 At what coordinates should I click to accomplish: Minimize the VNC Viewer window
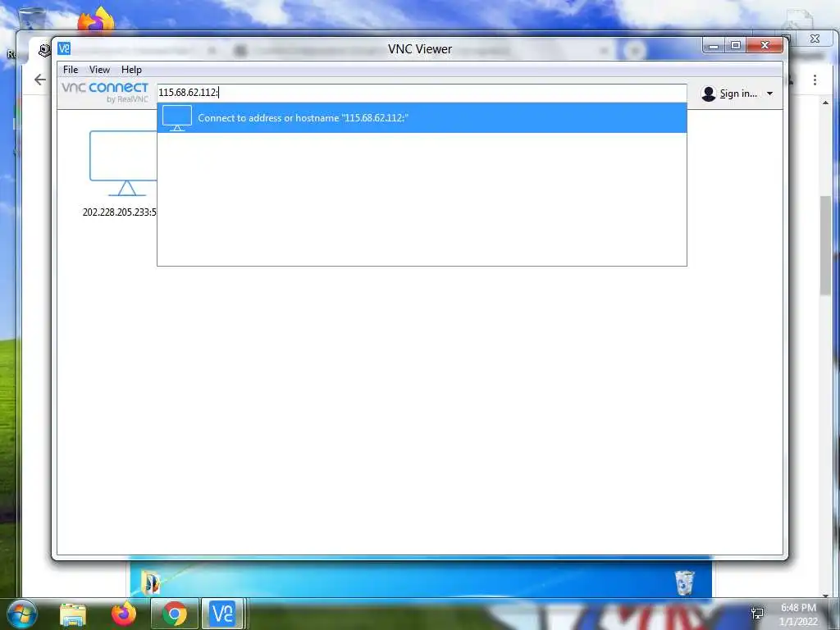[x=714, y=46]
